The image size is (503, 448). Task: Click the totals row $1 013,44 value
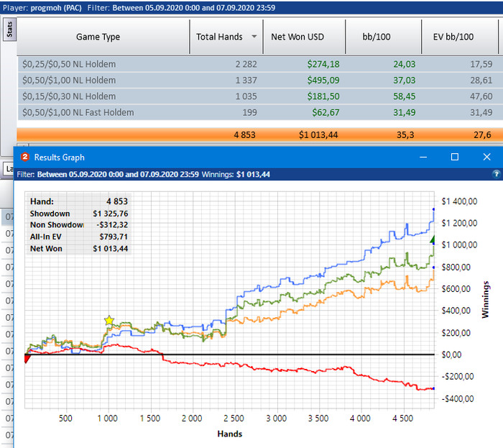tap(318, 134)
